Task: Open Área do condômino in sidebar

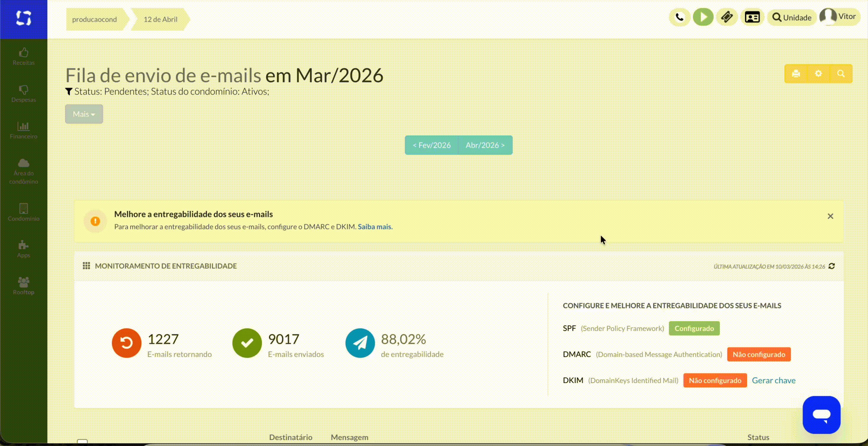Action: coord(24,172)
